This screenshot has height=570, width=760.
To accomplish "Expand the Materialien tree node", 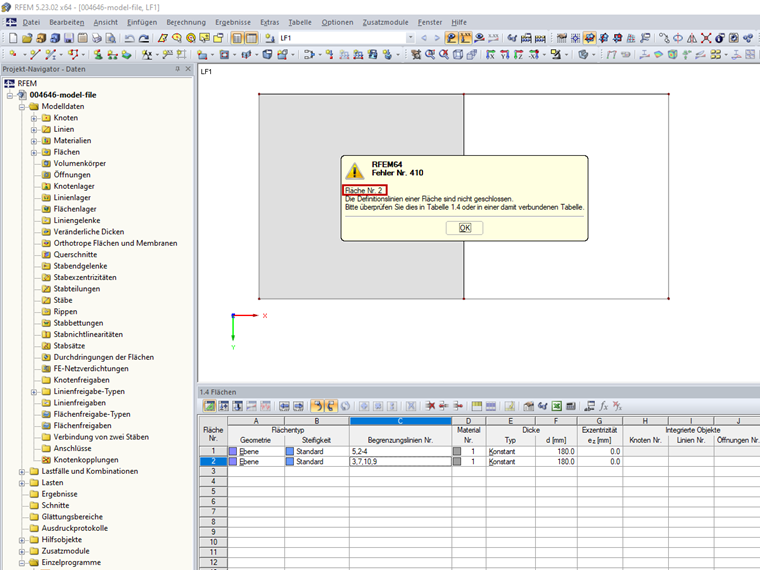I will pos(34,141).
